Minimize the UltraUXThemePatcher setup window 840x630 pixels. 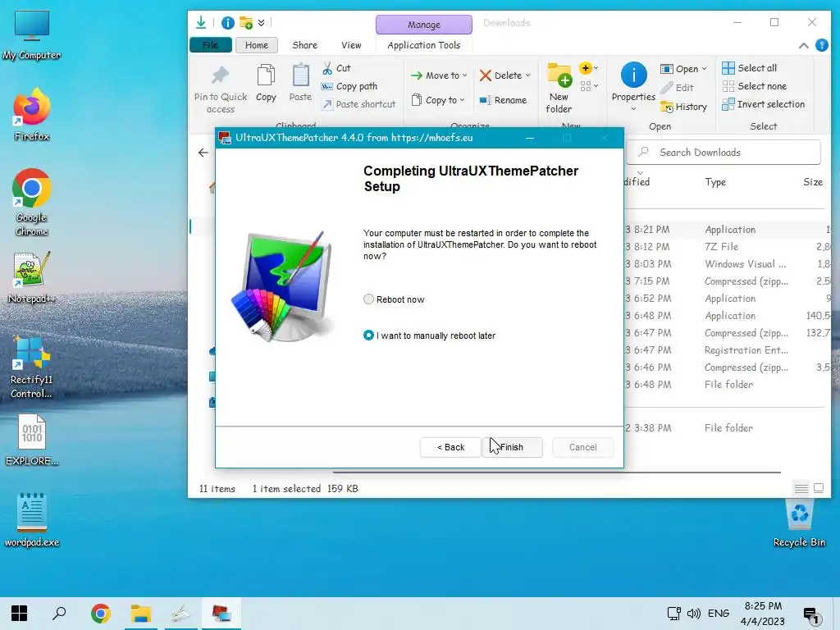click(x=530, y=138)
